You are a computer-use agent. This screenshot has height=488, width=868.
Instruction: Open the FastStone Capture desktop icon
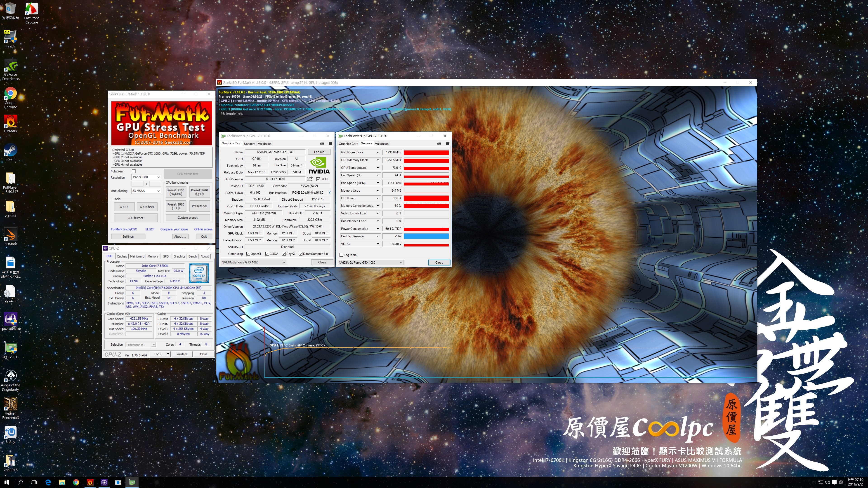coord(31,13)
